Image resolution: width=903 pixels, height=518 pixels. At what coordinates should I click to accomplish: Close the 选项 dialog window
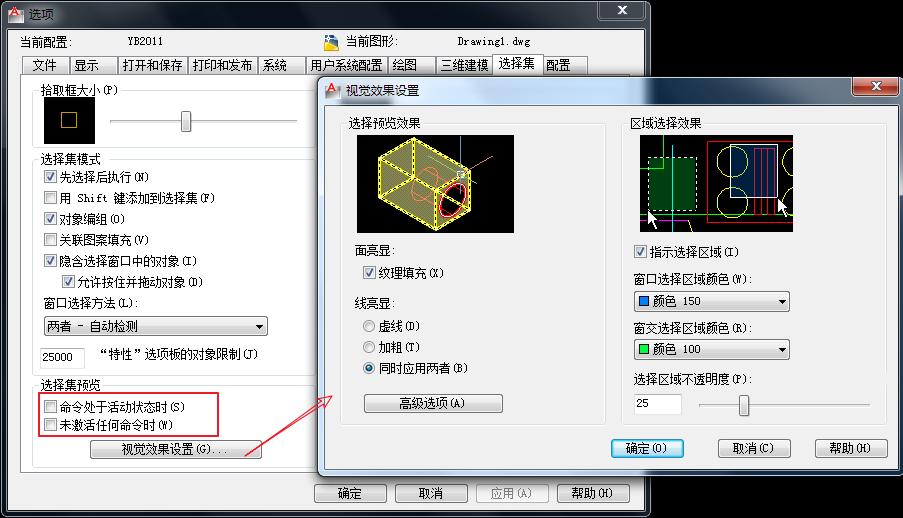click(622, 10)
